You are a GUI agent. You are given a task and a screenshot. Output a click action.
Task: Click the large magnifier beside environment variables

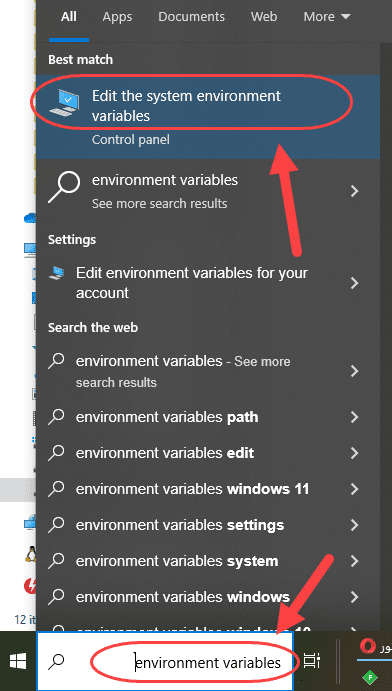click(x=64, y=187)
